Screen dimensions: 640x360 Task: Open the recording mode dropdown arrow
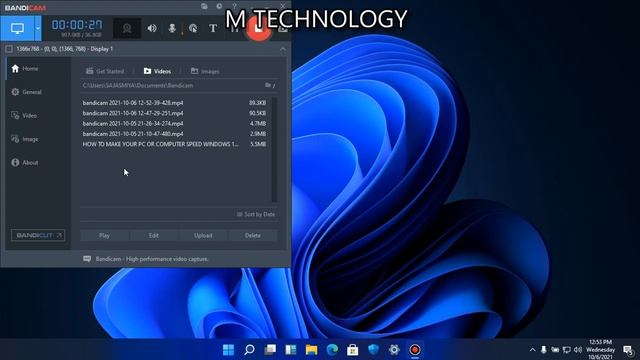click(38, 29)
